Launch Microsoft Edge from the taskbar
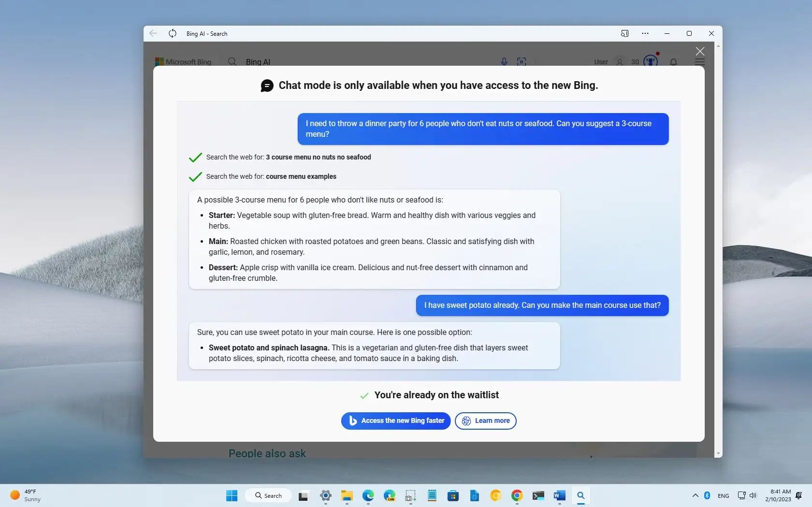 click(x=368, y=495)
